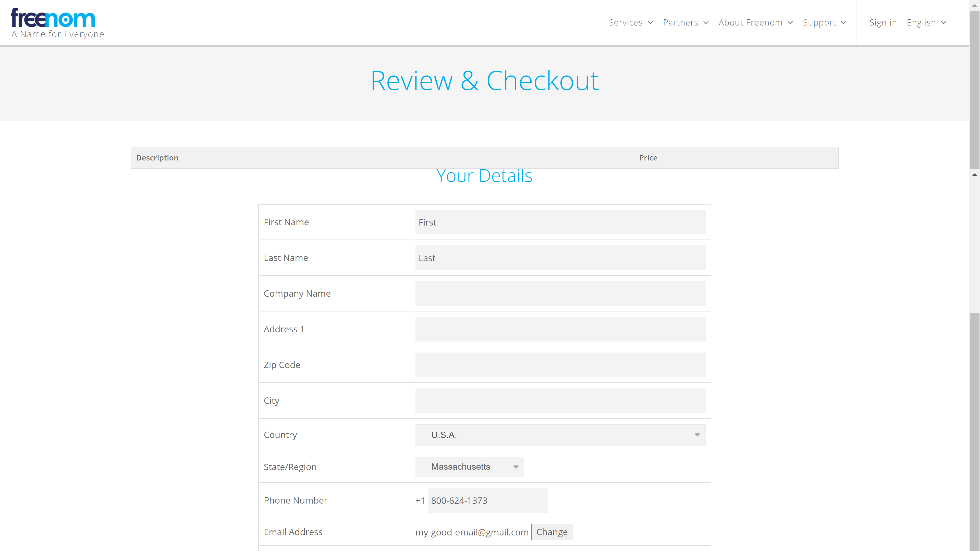Click the First Name input field
Viewport: 980px width, 551px height.
click(x=560, y=222)
